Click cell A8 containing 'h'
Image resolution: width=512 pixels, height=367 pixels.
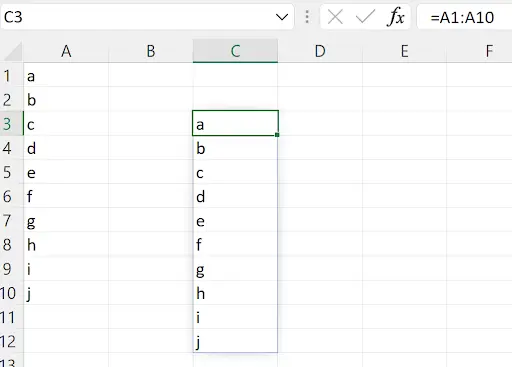click(x=66, y=244)
